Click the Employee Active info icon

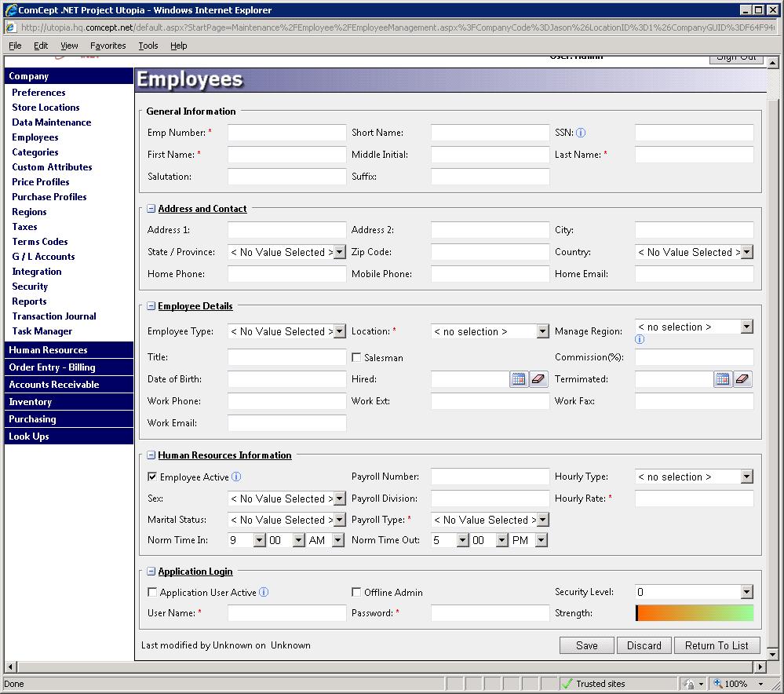point(236,477)
